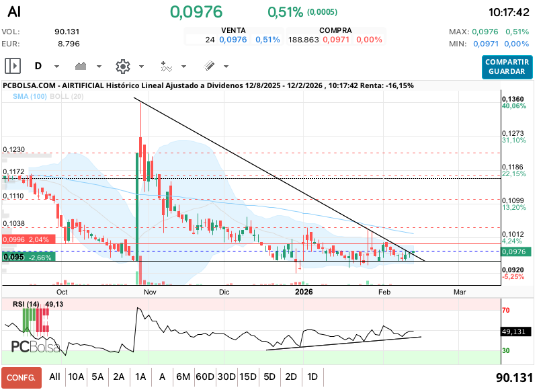The height and width of the screenshot is (392, 543).
Task: Open the CONFG. button
Action: click(22, 377)
